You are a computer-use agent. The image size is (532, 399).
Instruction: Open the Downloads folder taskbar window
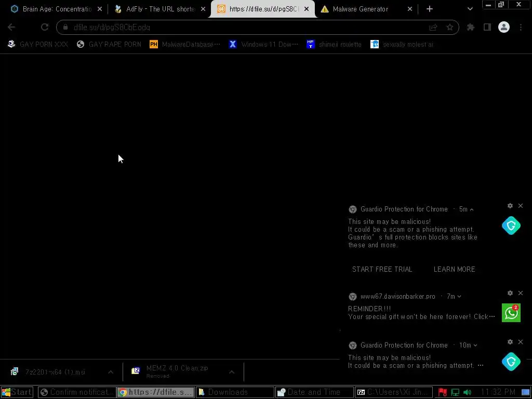tap(235, 393)
